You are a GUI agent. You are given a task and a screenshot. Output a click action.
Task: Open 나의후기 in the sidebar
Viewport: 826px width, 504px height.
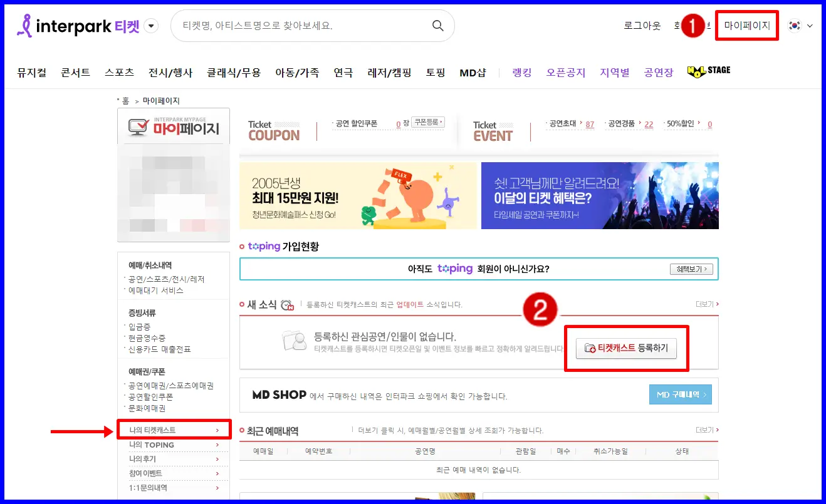174,459
